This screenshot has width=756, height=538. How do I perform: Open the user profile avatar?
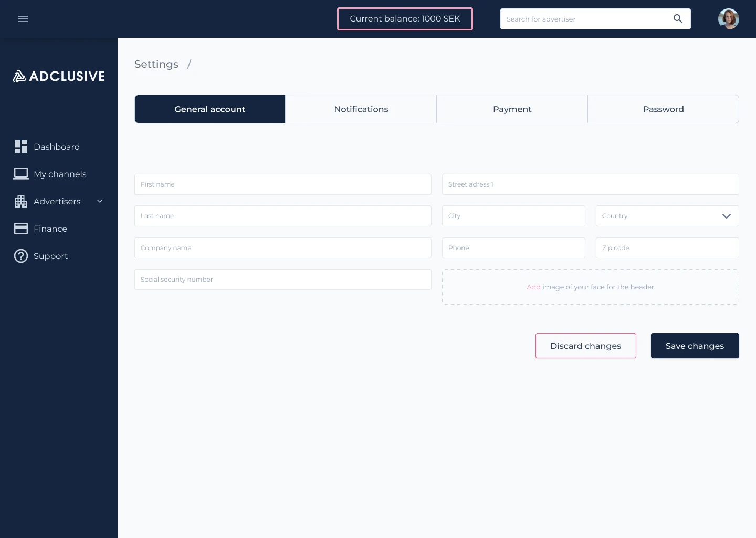pos(729,19)
